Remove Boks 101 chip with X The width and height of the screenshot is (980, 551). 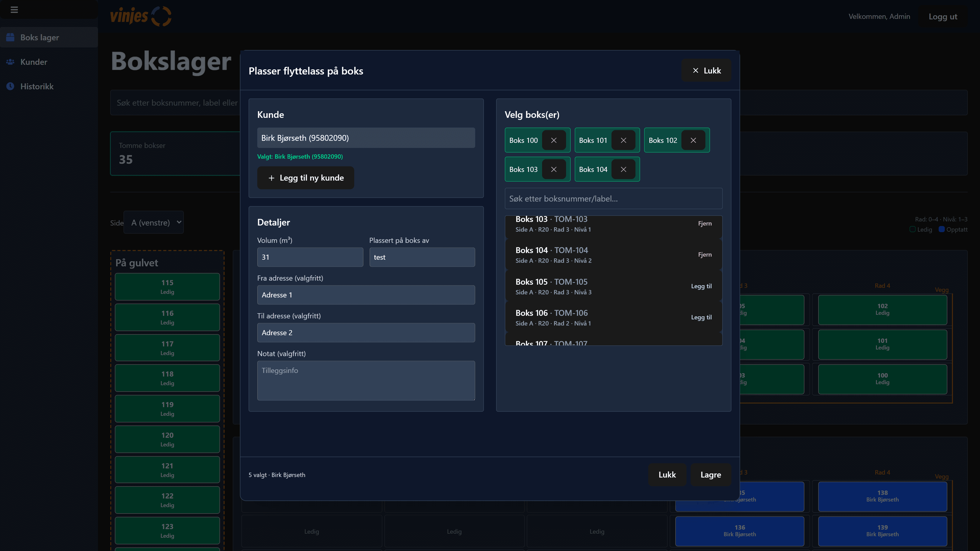(x=623, y=140)
